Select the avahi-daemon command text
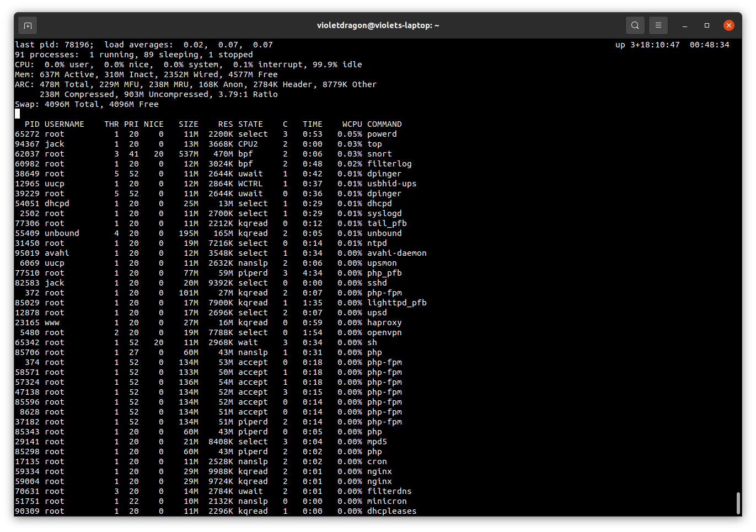The image size is (756, 532). tap(397, 253)
